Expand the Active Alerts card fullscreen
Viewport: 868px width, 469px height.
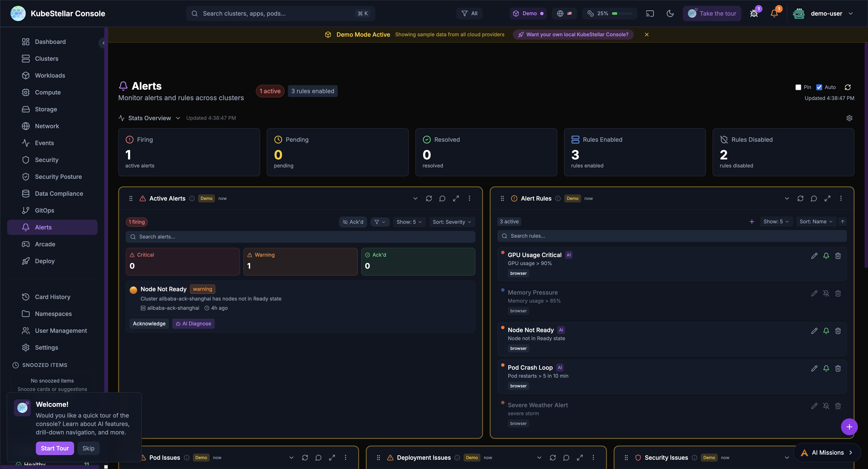[456, 198]
